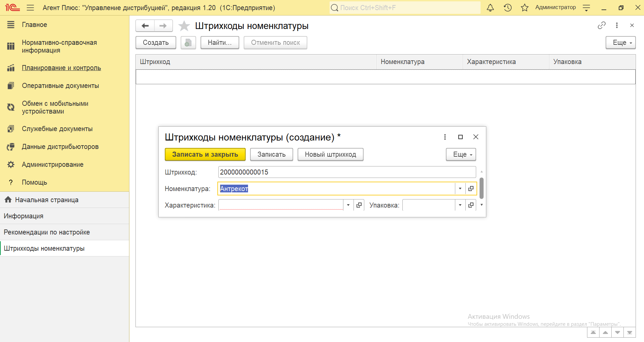Open Нормативно-справочная информация section
The height and width of the screenshot is (342, 644).
[59, 46]
